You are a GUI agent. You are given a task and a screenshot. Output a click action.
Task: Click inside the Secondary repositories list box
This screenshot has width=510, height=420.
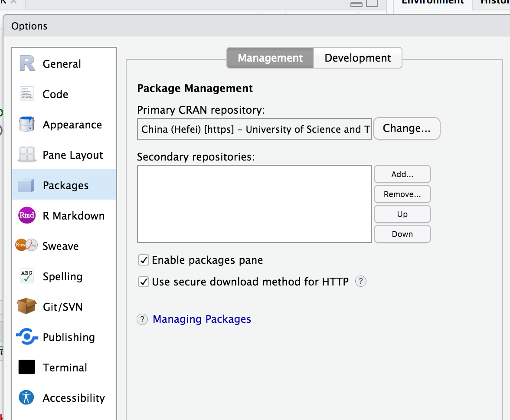(x=254, y=204)
